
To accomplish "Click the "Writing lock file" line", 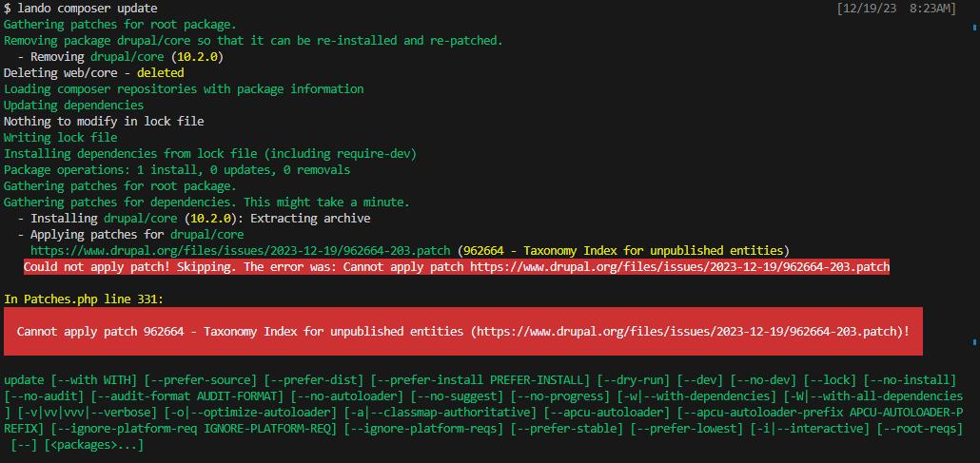I will (x=61, y=137).
